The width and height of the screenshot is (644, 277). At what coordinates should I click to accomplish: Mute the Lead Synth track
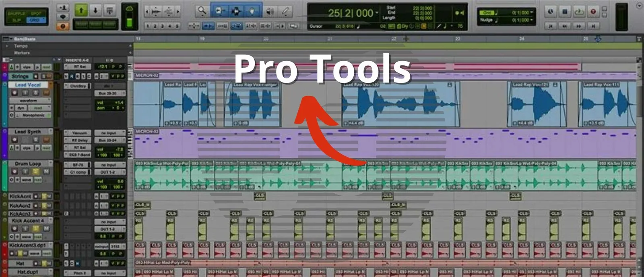(x=46, y=140)
